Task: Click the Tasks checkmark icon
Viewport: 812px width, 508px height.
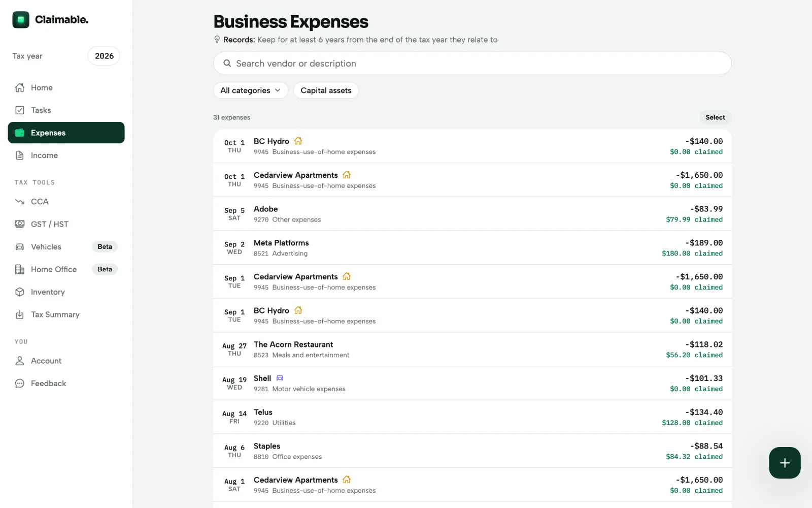Action: pos(20,110)
